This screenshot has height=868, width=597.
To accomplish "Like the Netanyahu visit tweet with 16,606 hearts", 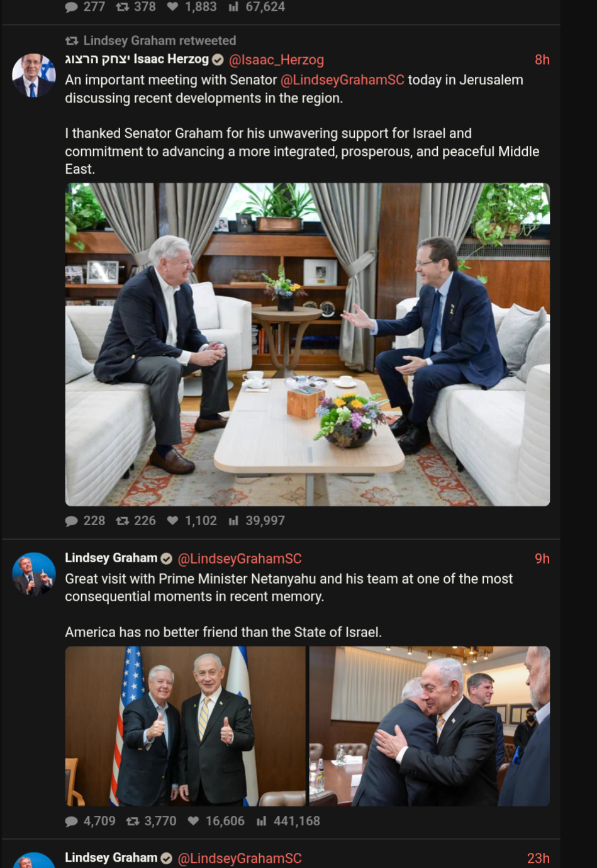I will point(194,821).
